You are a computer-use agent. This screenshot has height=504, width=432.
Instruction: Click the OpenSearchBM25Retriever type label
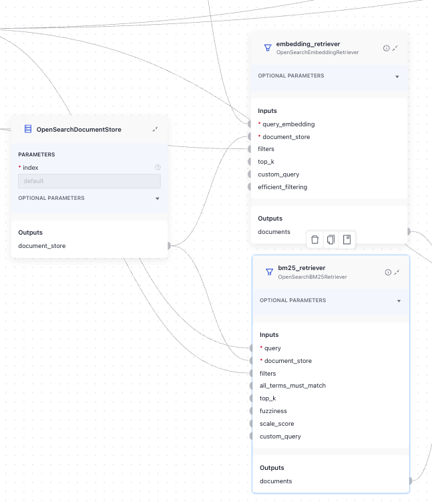[x=312, y=277]
